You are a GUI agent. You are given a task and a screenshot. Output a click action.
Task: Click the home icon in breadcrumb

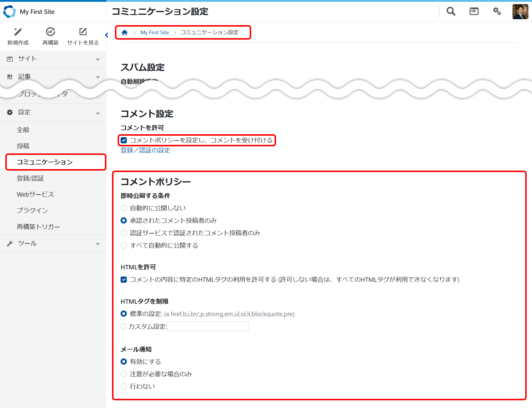pos(125,33)
